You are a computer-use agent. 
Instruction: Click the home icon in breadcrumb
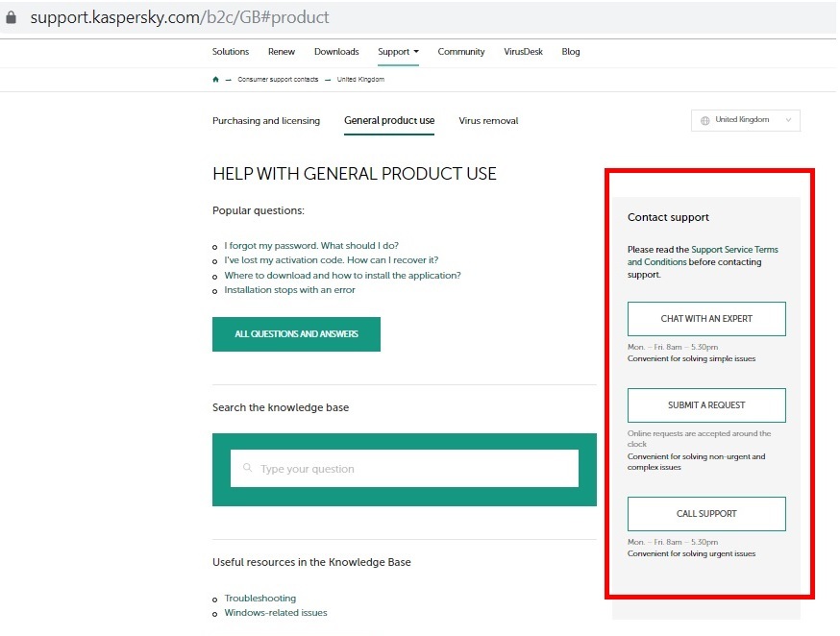tap(215, 79)
